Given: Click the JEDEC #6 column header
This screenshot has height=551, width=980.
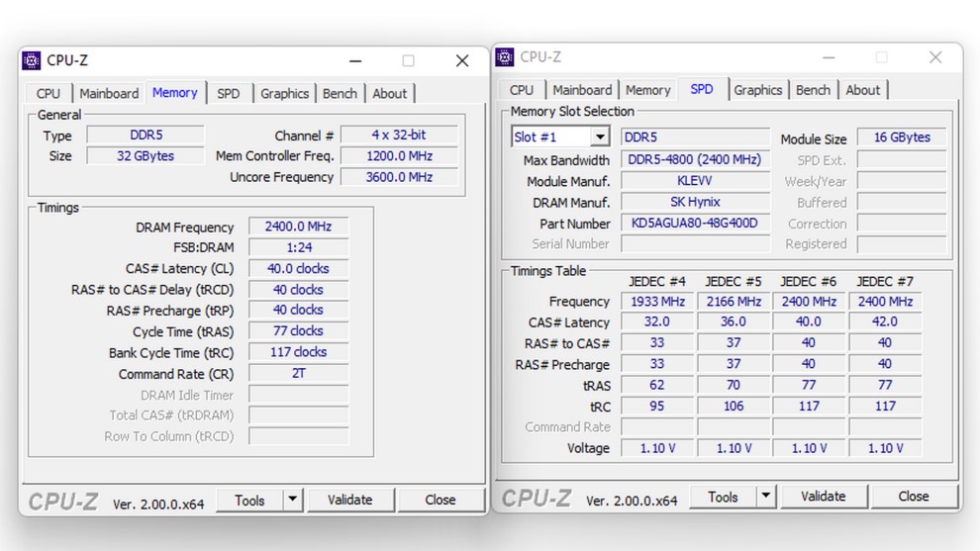Looking at the screenshot, I should (x=808, y=282).
